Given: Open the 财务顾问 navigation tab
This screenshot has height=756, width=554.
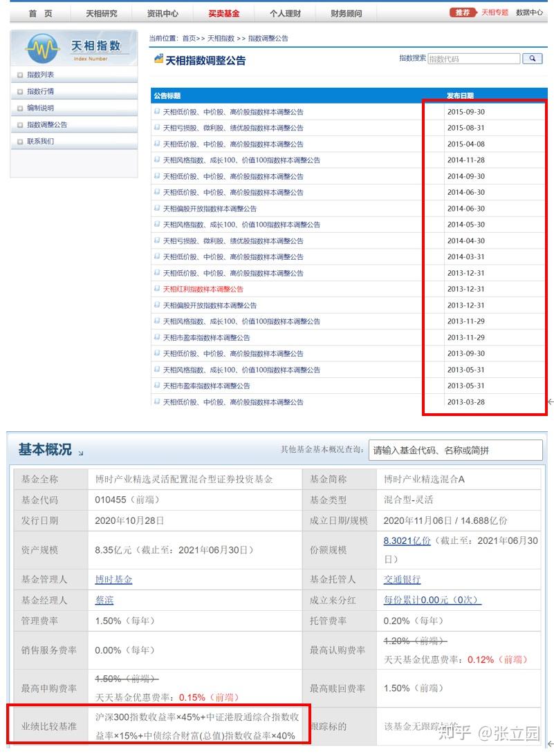Looking at the screenshot, I should (347, 14).
